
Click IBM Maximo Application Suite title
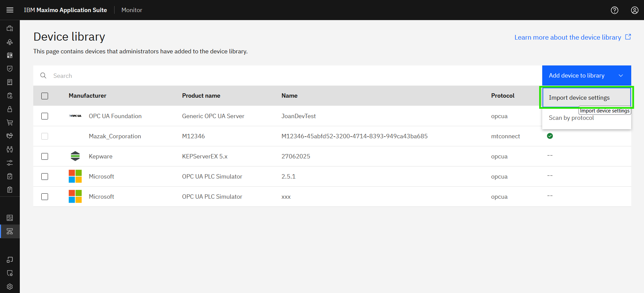coord(65,10)
